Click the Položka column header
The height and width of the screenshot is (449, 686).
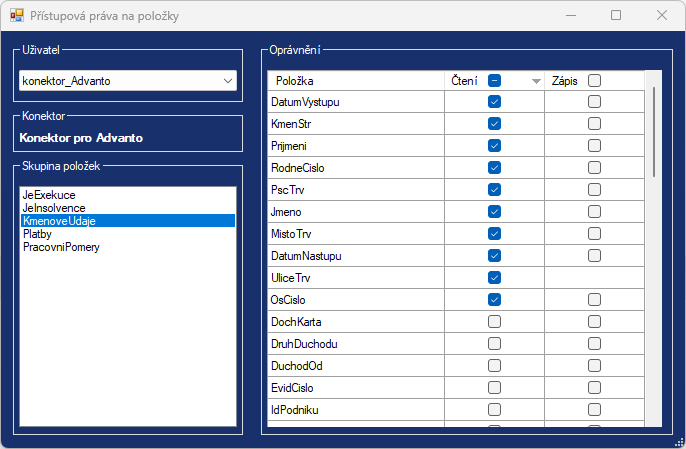tap(356, 81)
